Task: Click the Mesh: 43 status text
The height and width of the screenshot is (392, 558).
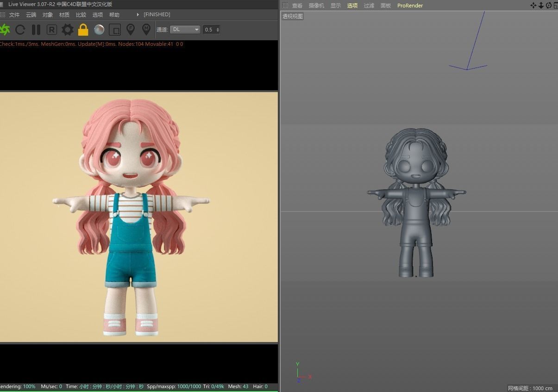Action: [x=238, y=386]
